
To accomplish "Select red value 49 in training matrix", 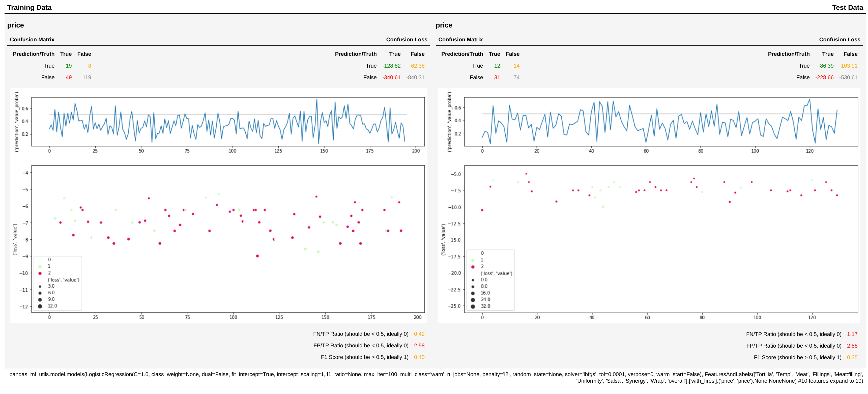I will tap(69, 77).
